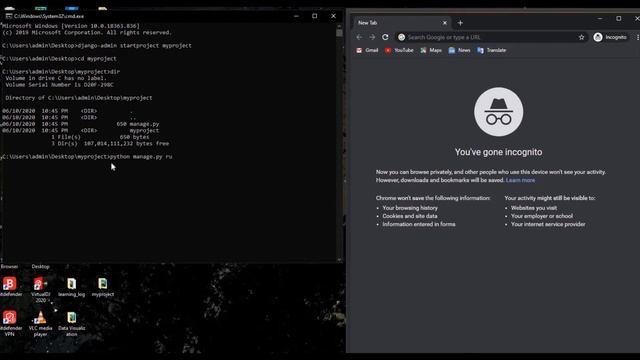
Task: Open Gmail bookmark
Action: [x=367, y=50]
